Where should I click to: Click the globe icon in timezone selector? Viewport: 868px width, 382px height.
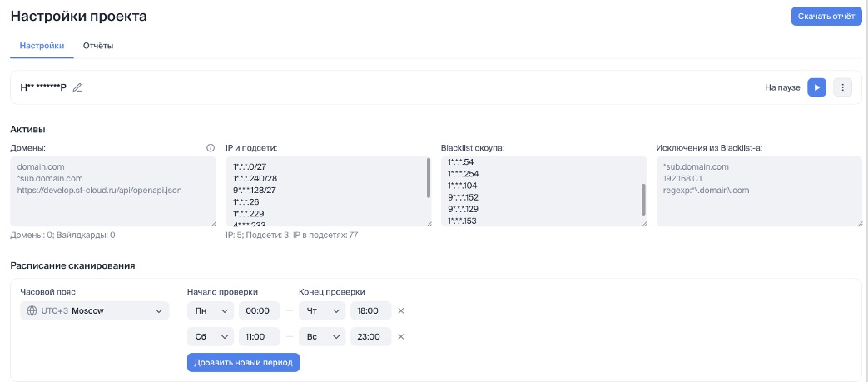click(x=32, y=311)
